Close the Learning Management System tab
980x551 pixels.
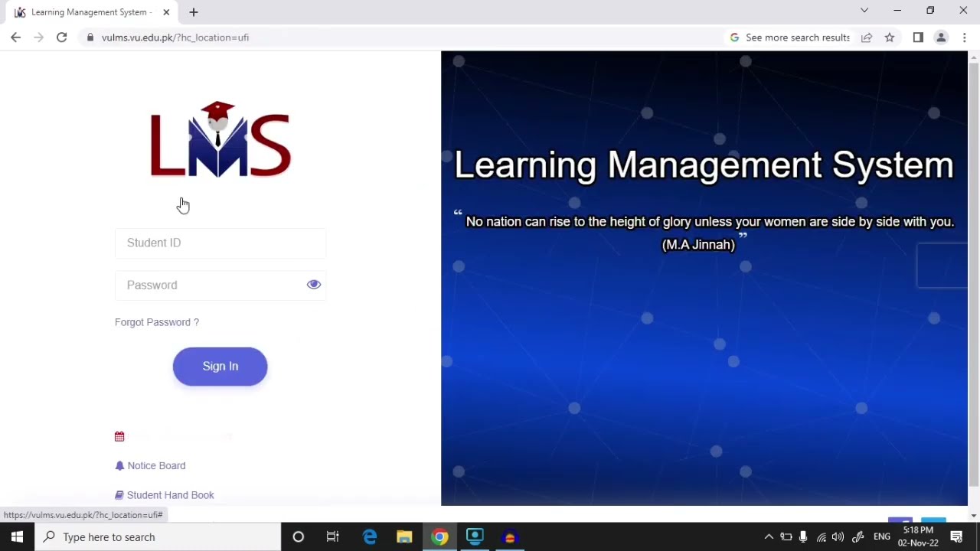[166, 12]
